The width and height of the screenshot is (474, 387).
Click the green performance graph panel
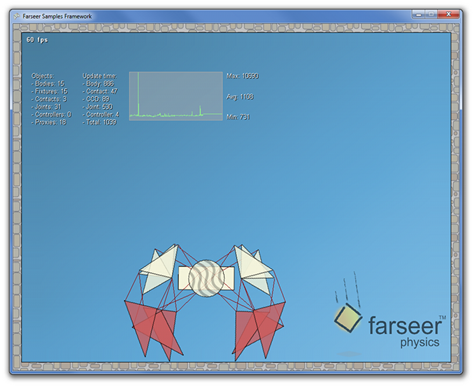(176, 96)
